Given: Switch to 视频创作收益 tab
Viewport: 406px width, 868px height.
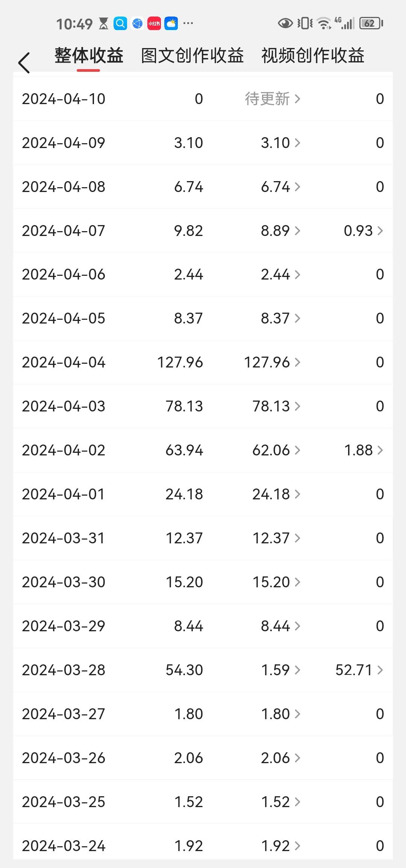Looking at the screenshot, I should point(313,56).
